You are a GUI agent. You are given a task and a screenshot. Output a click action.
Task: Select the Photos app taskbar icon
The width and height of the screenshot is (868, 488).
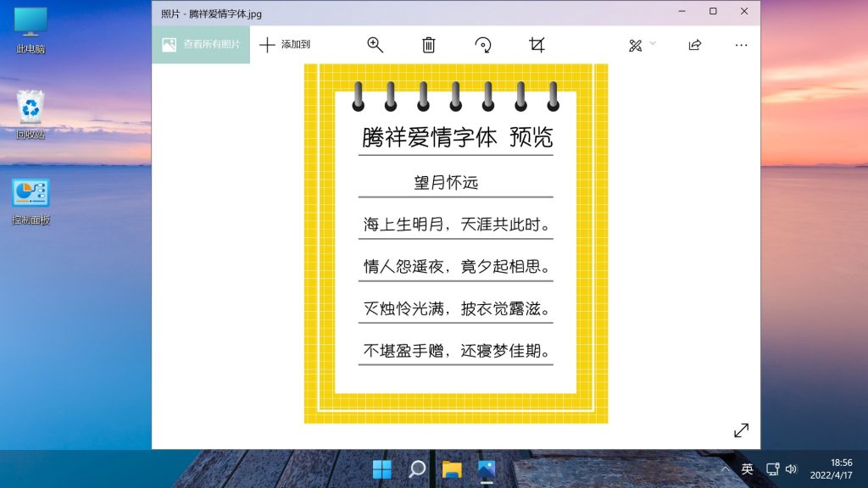486,469
